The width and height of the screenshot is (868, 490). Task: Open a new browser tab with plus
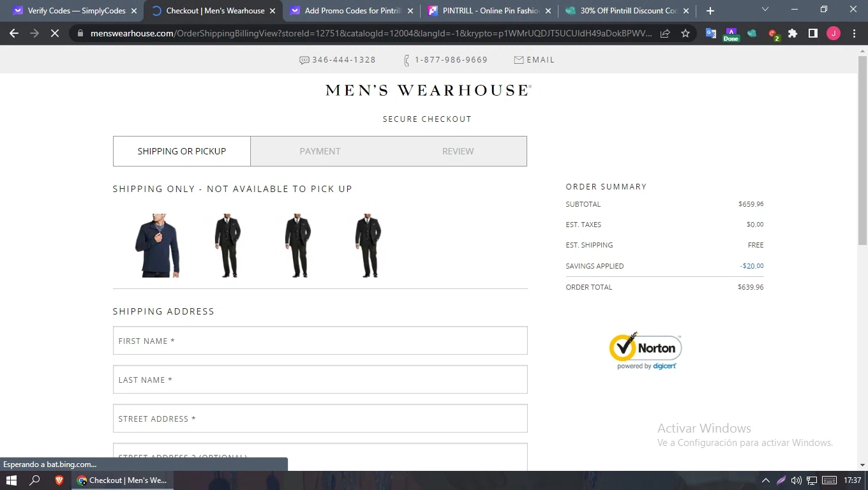[710, 11]
